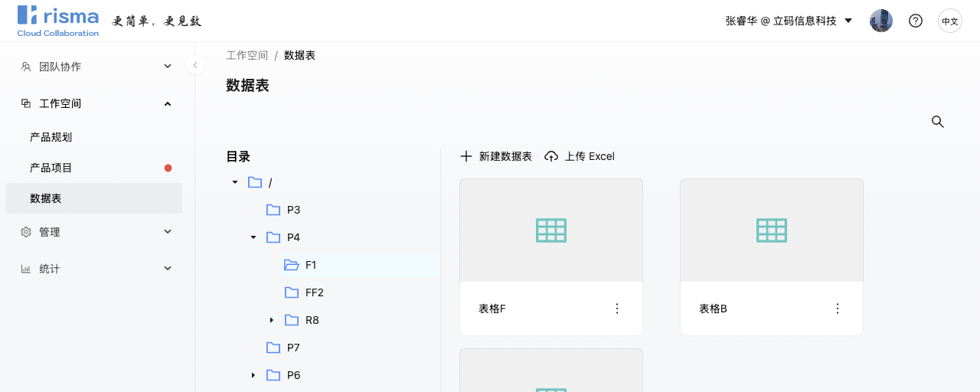Viewport: 980px width, 392px height.
Task: Click the R8 folder icon
Action: tap(292, 320)
